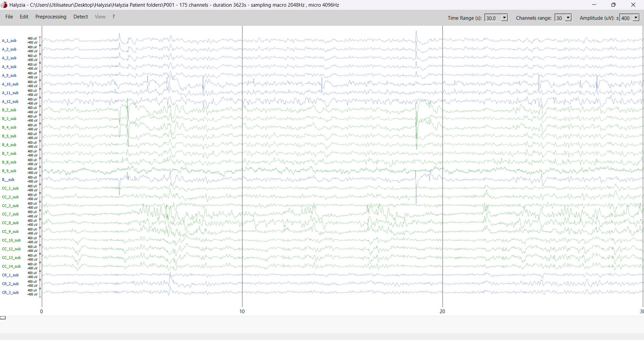Open the View menu
This screenshot has width=644, height=340.
click(x=100, y=17)
